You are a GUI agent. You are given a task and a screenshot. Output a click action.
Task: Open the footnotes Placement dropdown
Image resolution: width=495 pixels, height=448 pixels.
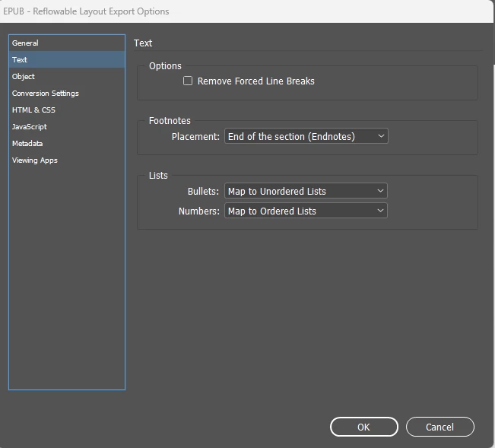(x=306, y=136)
